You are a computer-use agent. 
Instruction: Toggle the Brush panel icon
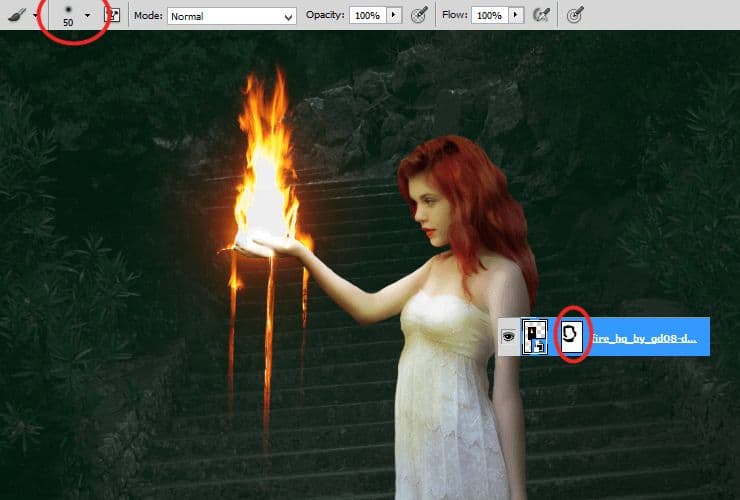tap(112, 15)
